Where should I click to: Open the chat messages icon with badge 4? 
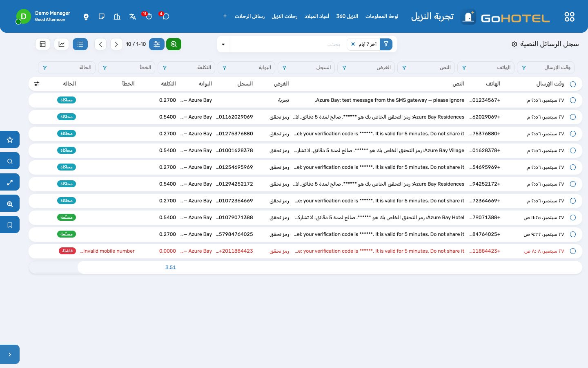pyautogui.click(x=165, y=16)
